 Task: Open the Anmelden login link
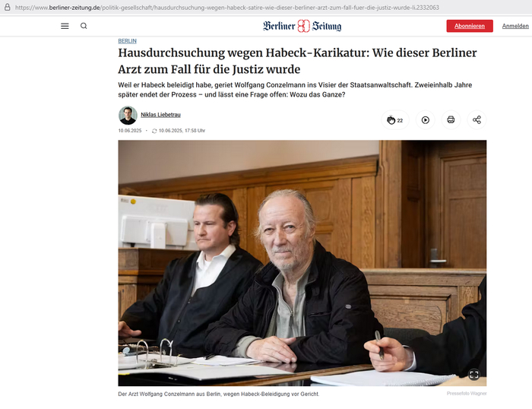[515, 26]
